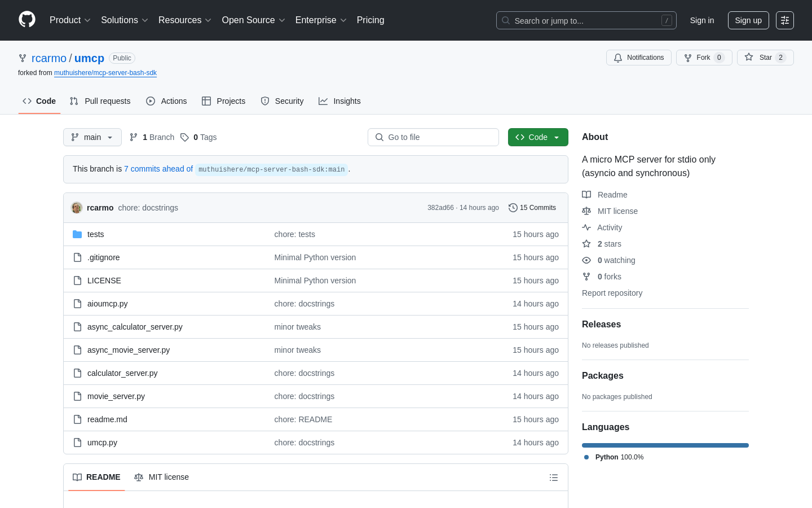
Task: Select the Code tab
Action: pos(39,101)
